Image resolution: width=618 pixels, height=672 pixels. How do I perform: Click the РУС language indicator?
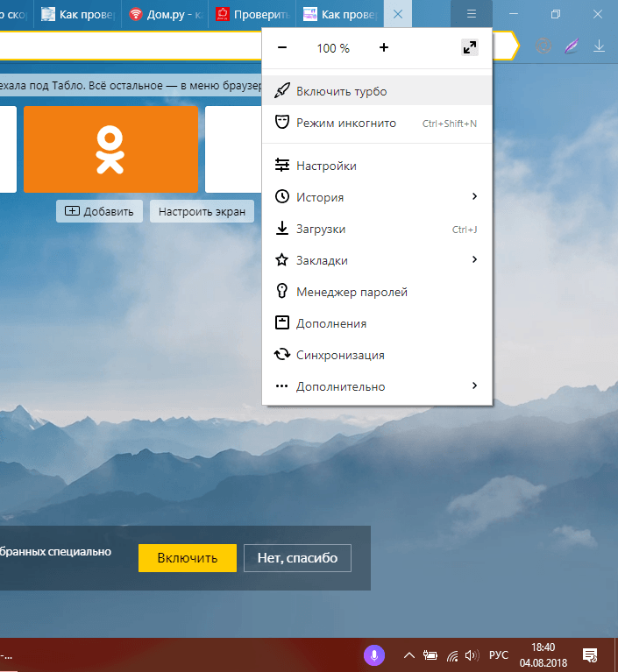499,655
